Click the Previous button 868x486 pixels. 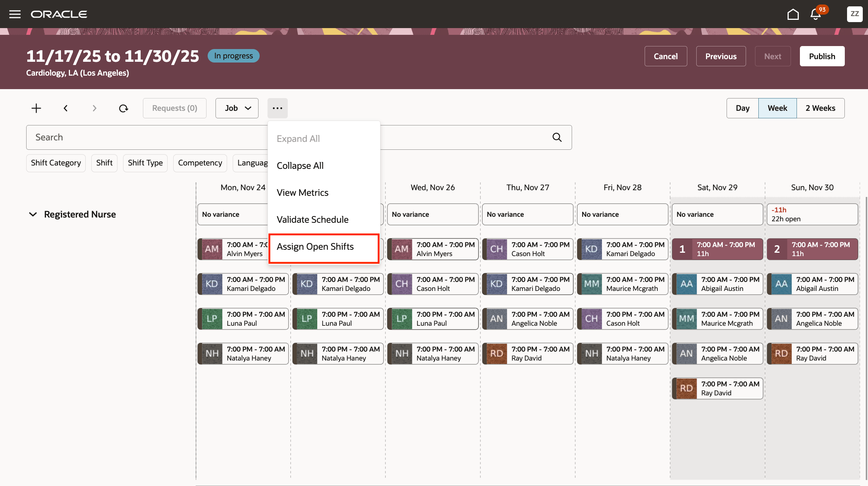[x=721, y=56]
